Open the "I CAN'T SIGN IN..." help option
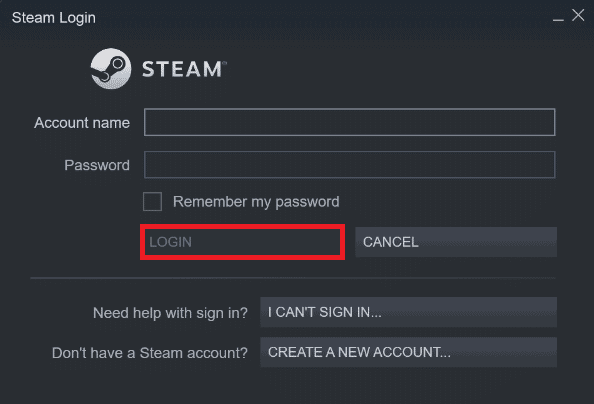This screenshot has width=594, height=404. pos(408,312)
